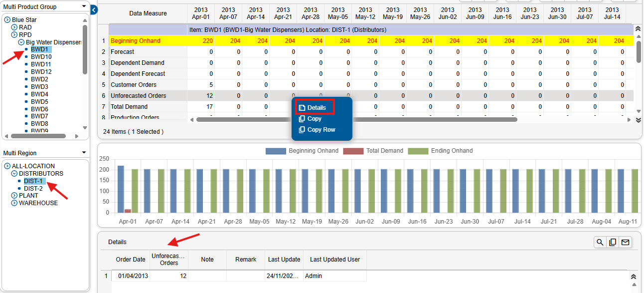
Task: Click the data grid horizontal scrollbar thumb
Action: (357, 120)
